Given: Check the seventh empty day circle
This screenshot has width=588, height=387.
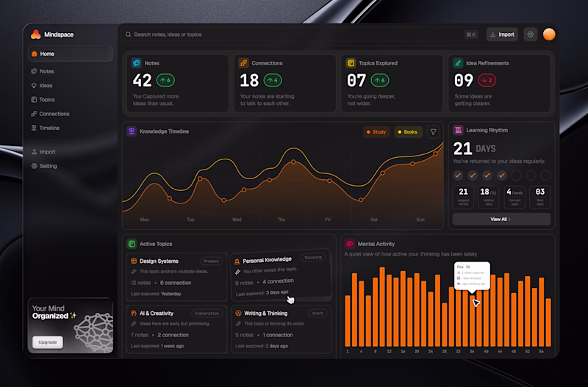Looking at the screenshot, I should click(545, 175).
